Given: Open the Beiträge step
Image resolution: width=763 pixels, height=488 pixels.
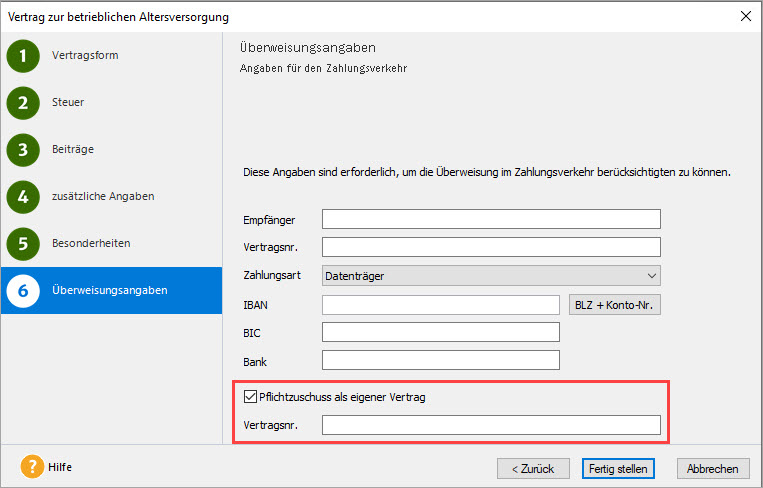Looking at the screenshot, I should tap(73, 150).
